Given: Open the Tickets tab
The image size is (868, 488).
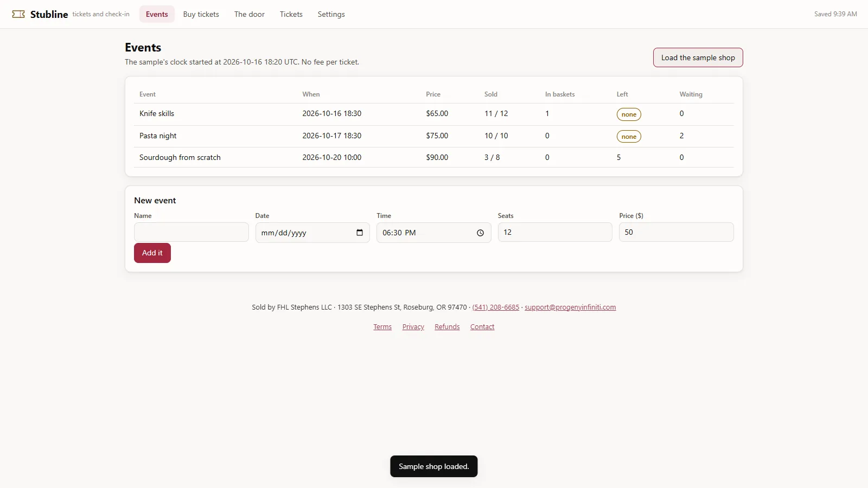Looking at the screenshot, I should click(291, 14).
